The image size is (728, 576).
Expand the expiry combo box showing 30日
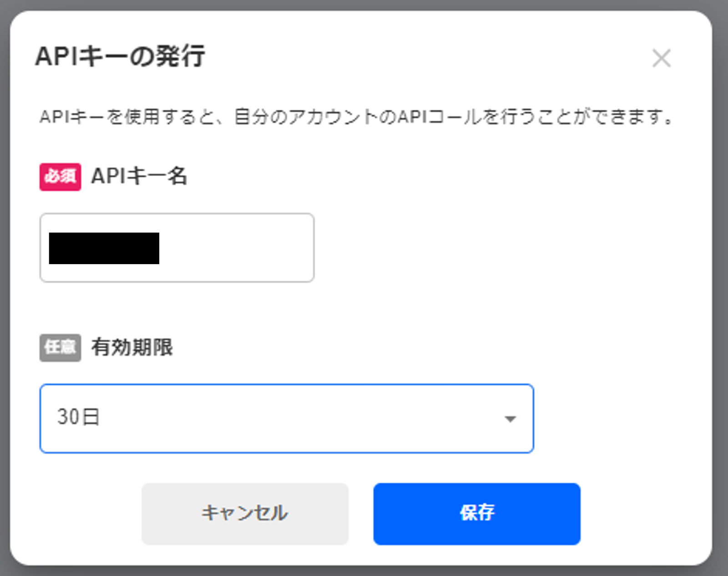click(287, 418)
